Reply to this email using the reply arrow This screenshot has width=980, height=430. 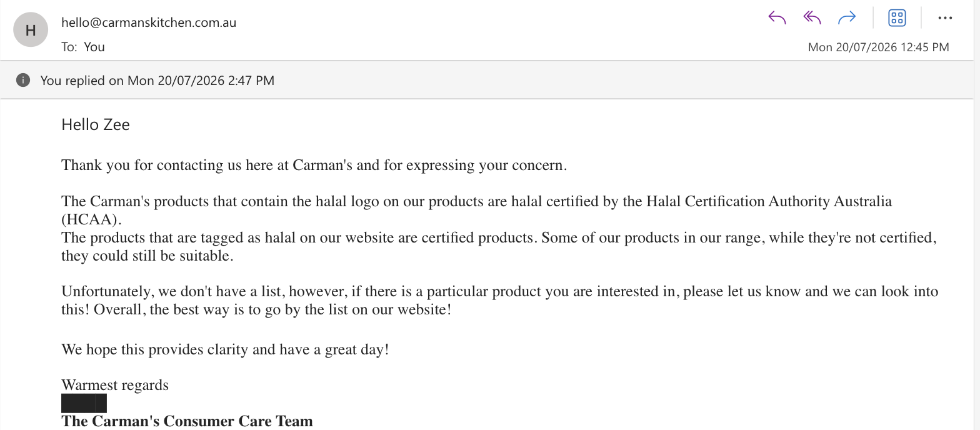(x=777, y=18)
